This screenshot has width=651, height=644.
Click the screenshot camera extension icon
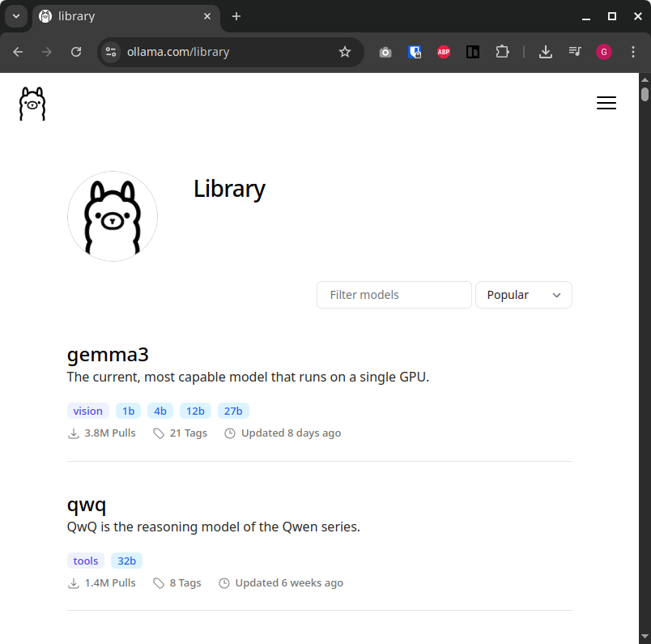click(x=385, y=51)
